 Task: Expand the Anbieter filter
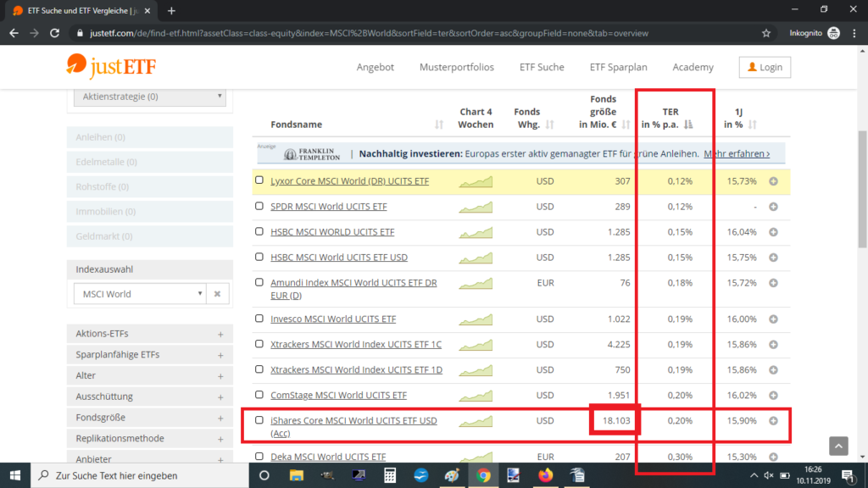point(149,458)
